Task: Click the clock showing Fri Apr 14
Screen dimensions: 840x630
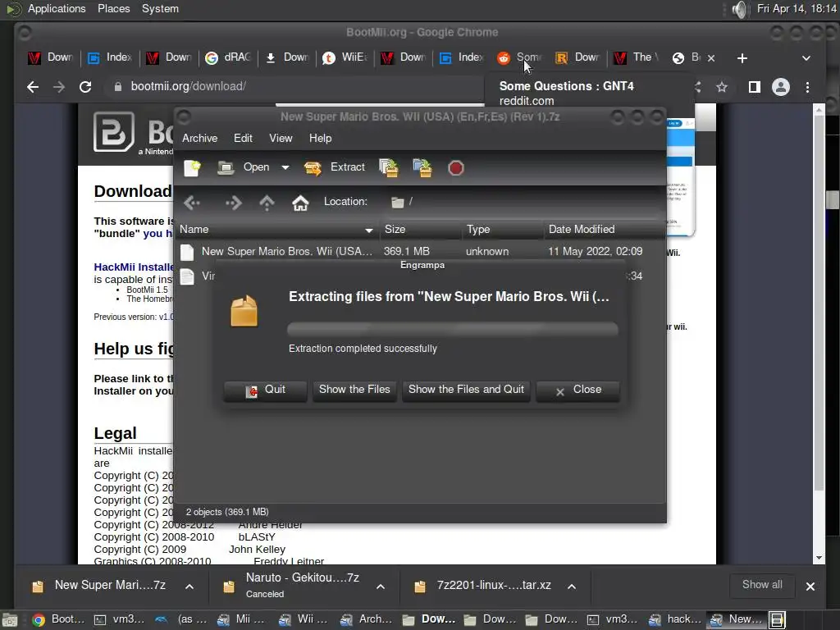Action: (796, 8)
